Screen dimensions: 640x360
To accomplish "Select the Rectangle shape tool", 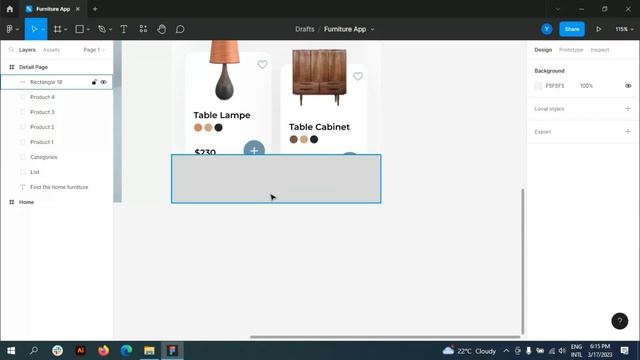I will (x=80, y=29).
